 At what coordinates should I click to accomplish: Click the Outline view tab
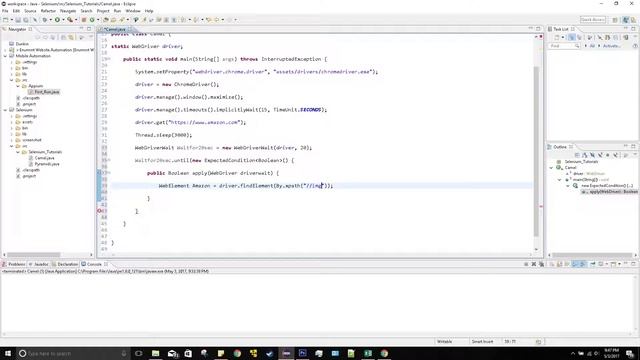tap(560, 147)
